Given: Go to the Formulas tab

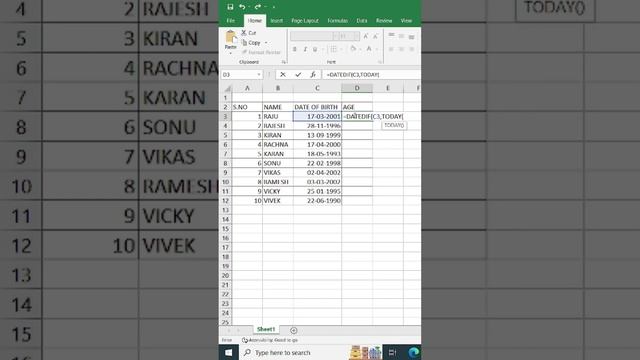Looking at the screenshot, I should pyautogui.click(x=338, y=20).
